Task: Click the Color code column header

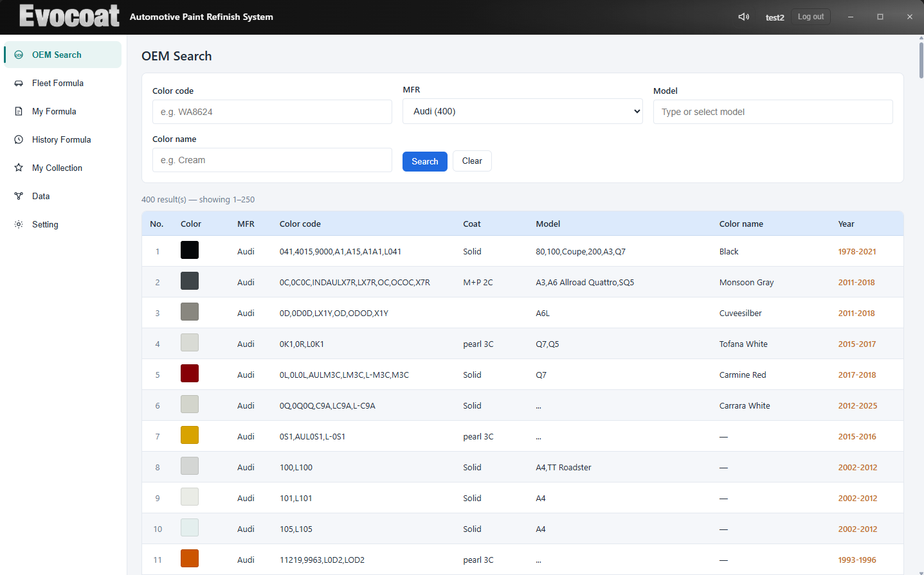Action: pyautogui.click(x=300, y=224)
